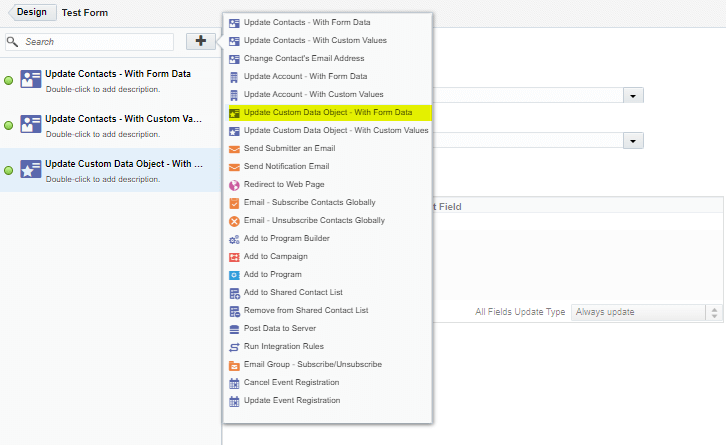
Task: Click description text under Update Contacts - With Form Data
Action: click(x=103, y=89)
